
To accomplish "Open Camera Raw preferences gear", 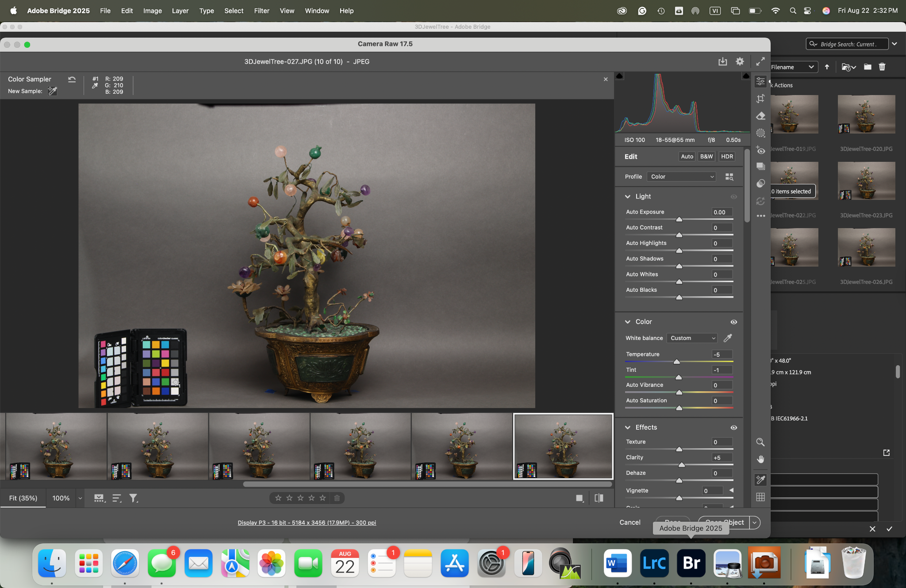I will pyautogui.click(x=740, y=61).
